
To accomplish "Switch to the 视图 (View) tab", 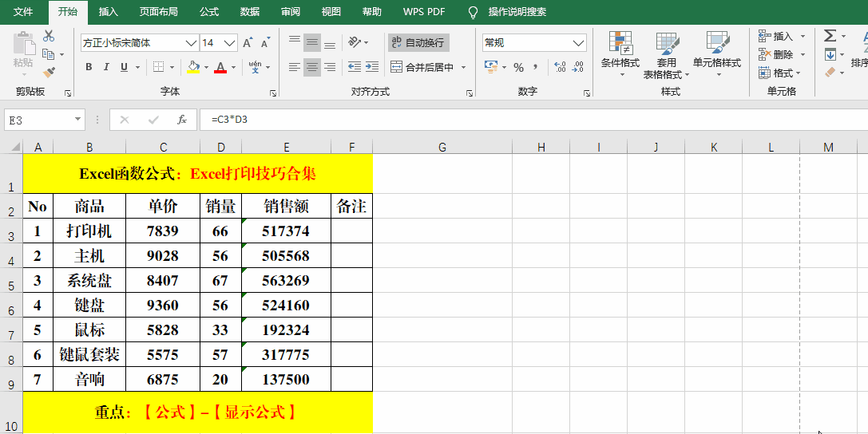I will click(x=331, y=12).
